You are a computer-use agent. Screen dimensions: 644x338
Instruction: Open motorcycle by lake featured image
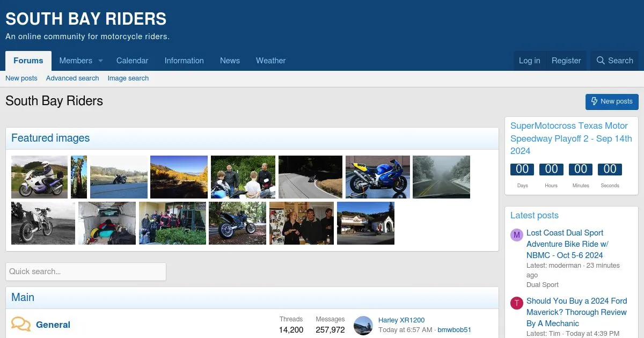[x=119, y=177]
